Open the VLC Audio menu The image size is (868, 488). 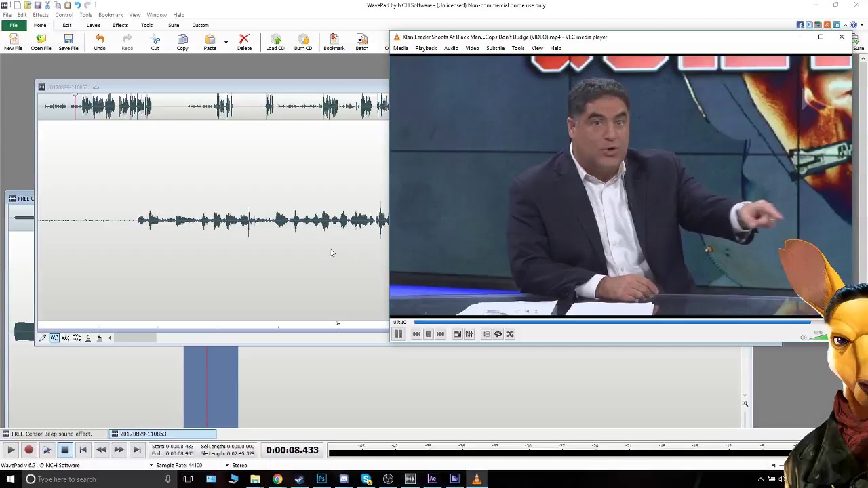tap(451, 48)
